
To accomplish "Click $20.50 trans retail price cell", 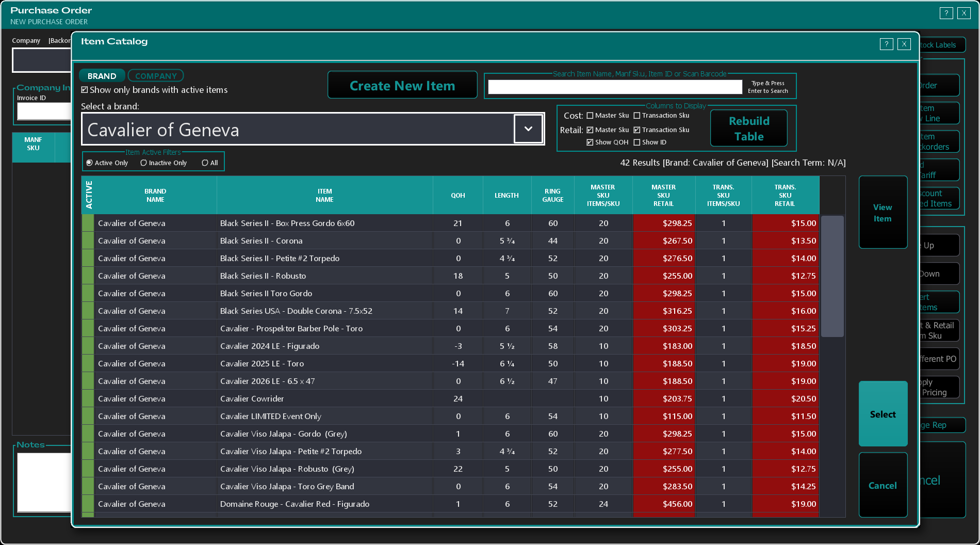I will (x=785, y=398).
